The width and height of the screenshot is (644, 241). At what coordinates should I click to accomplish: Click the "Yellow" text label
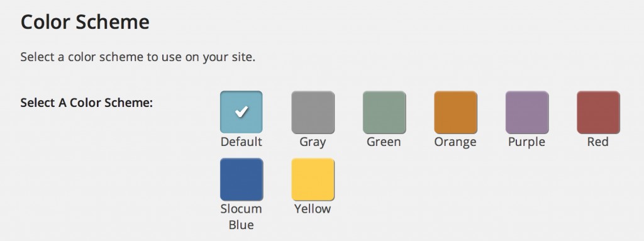pos(313,209)
